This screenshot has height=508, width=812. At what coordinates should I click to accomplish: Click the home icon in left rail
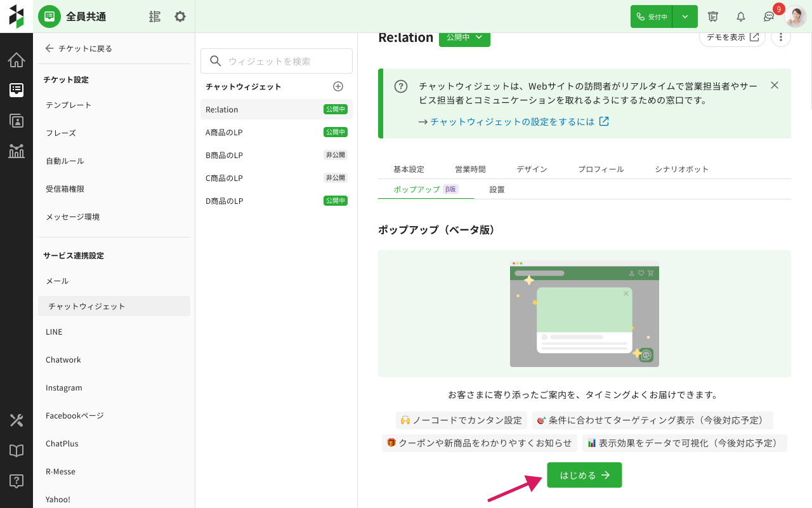point(16,60)
